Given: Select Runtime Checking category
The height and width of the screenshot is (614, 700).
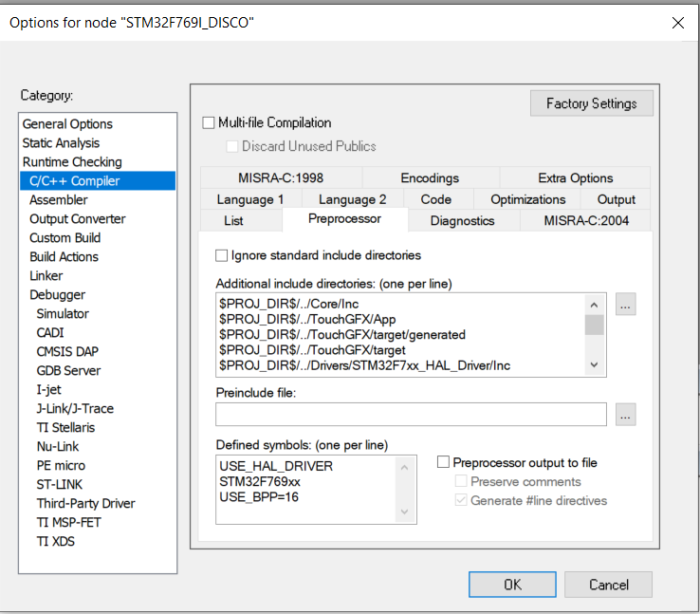Looking at the screenshot, I should [x=98, y=162].
